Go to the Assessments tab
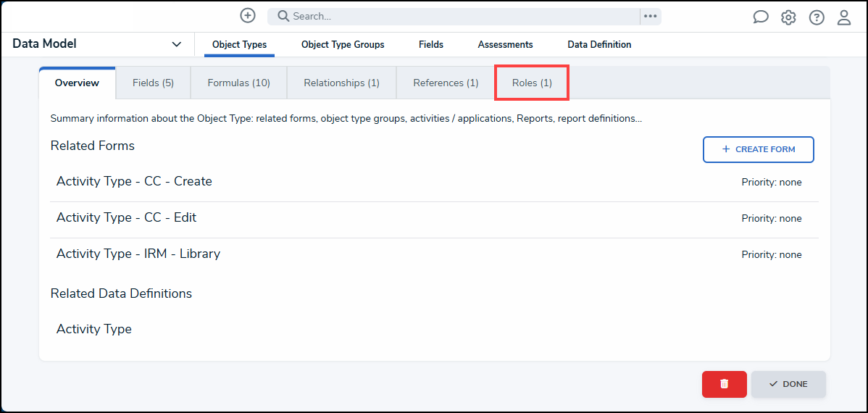 (x=505, y=45)
